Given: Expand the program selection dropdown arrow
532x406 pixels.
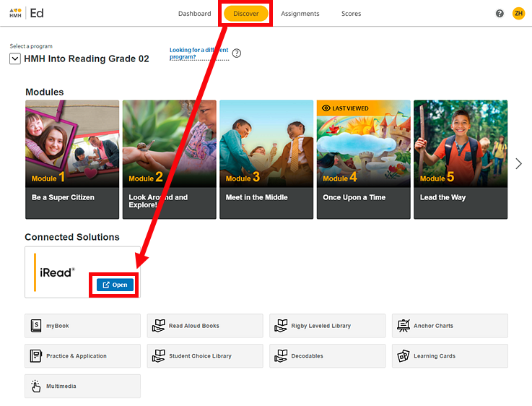Looking at the screenshot, I should (15, 59).
